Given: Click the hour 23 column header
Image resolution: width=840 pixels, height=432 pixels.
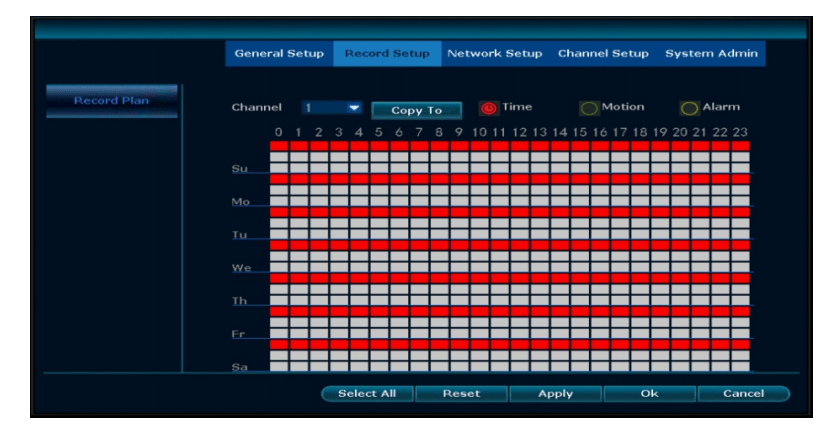Looking at the screenshot, I should coord(740,131).
